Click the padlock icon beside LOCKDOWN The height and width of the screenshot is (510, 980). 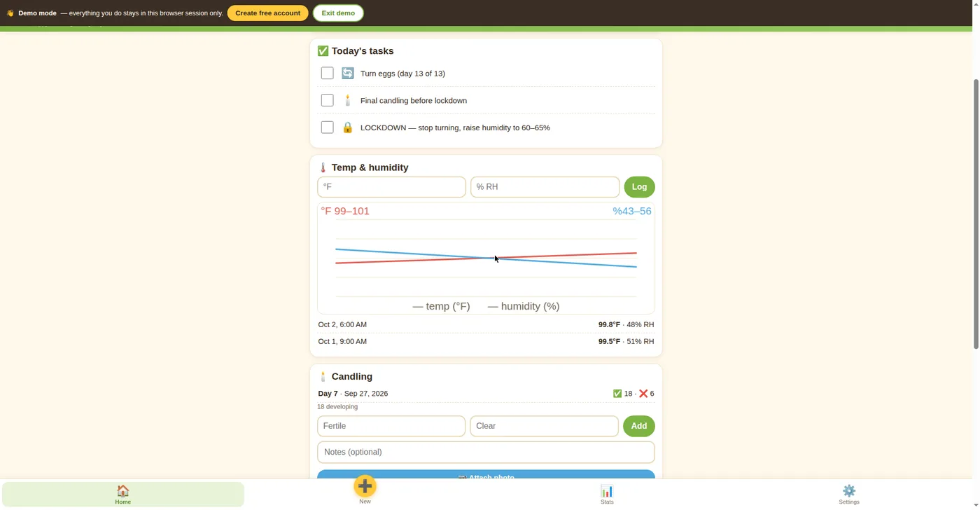click(x=348, y=127)
